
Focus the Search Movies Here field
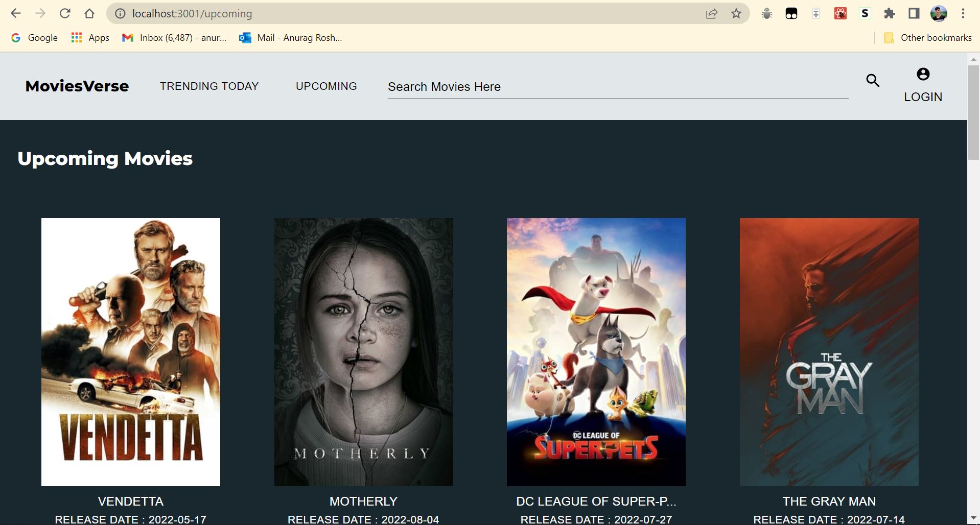[618, 87]
